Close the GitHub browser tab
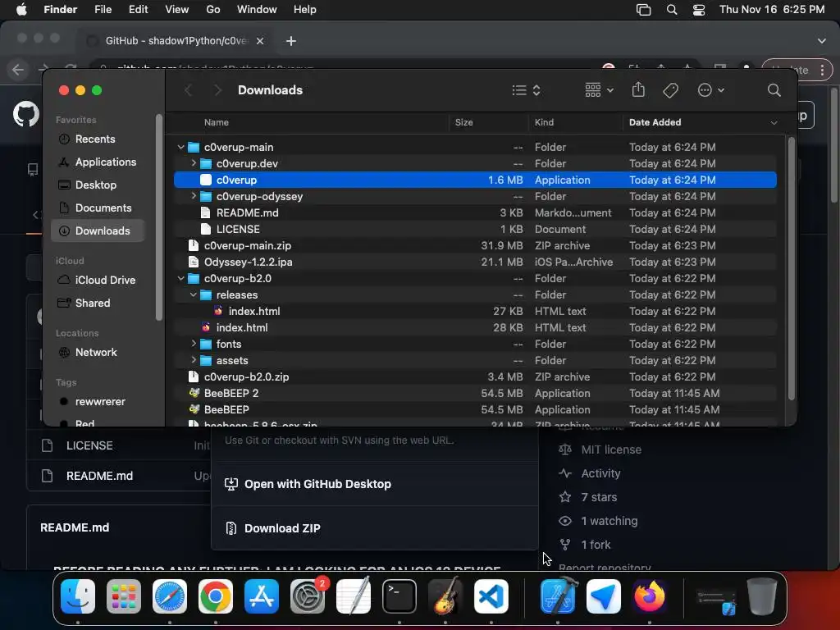 click(260, 41)
